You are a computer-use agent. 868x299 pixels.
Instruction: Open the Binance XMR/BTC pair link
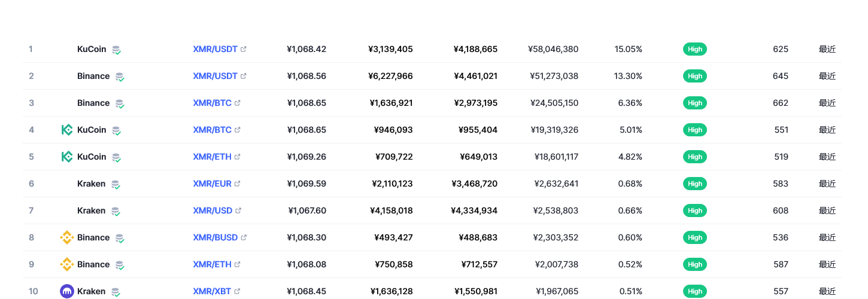click(x=213, y=103)
